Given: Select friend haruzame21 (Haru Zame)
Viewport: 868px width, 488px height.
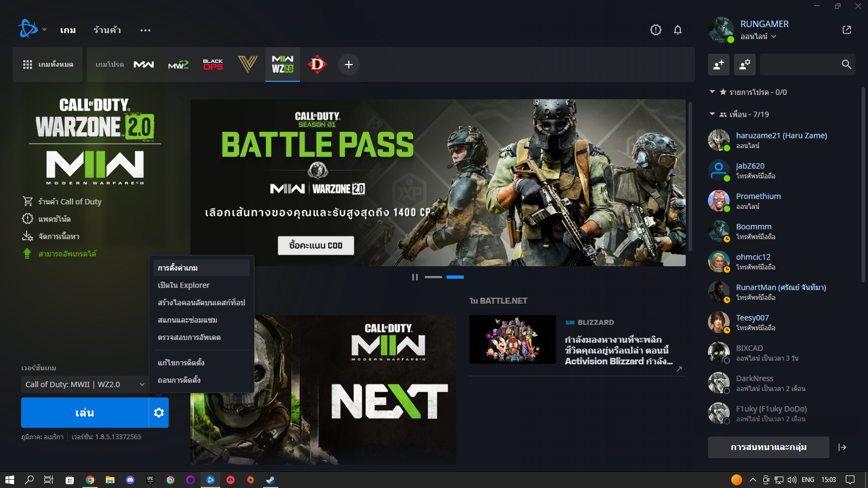Looking at the screenshot, I should pyautogui.click(x=781, y=140).
